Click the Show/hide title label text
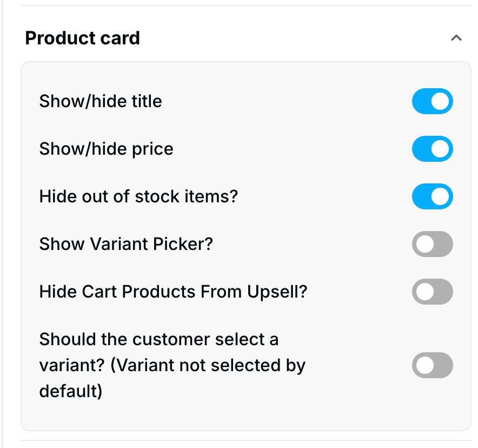The image size is (478, 448). [101, 102]
